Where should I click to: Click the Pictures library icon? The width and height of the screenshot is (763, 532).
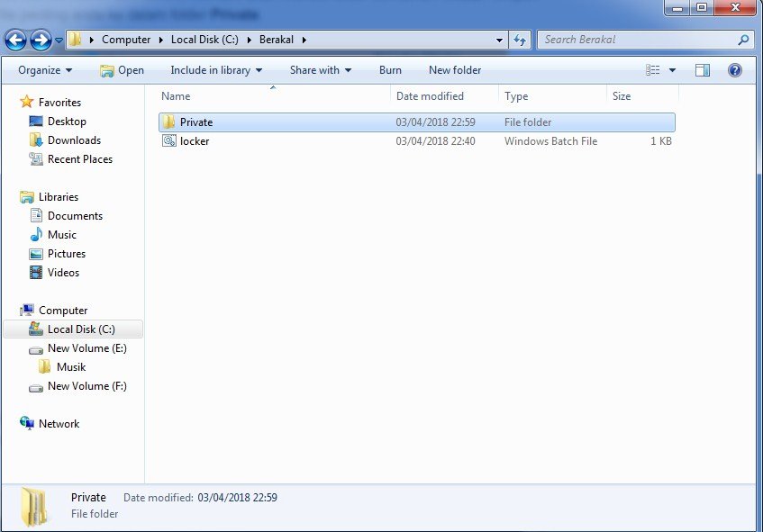click(36, 254)
